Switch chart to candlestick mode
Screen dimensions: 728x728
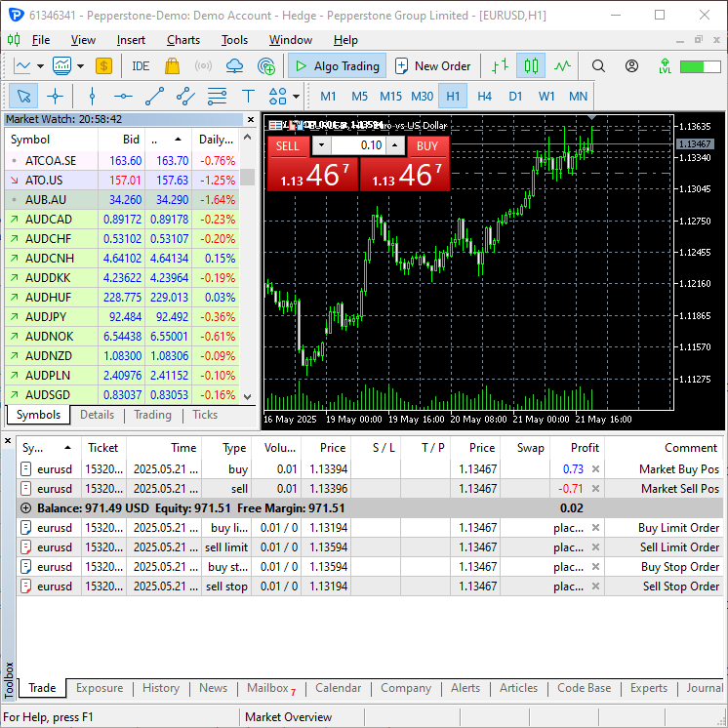point(531,66)
